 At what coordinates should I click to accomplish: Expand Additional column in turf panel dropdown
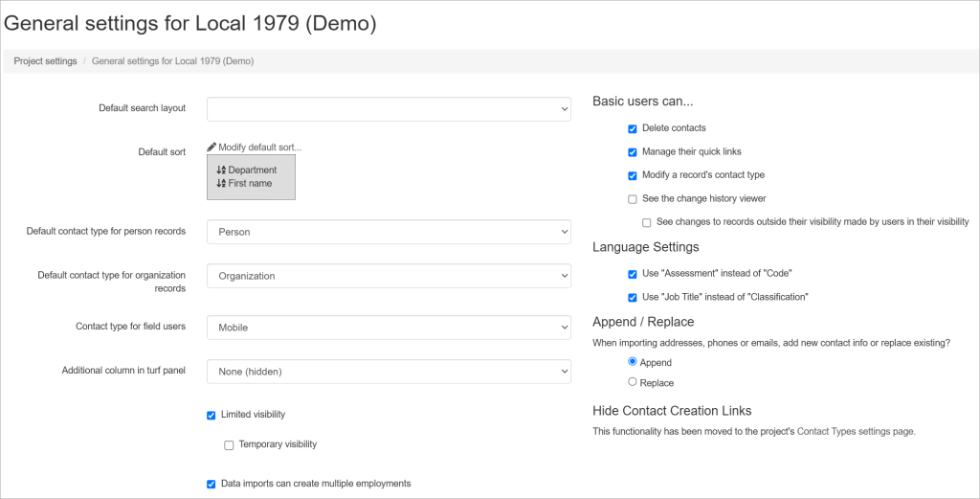click(x=389, y=371)
